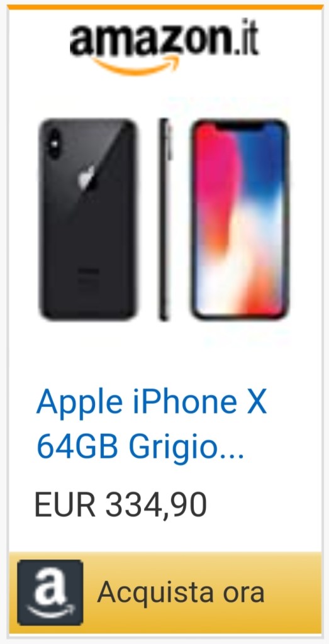The image size is (329, 644).
Task: Click the smile arrow inside the 'a' icon
Action: 50,610
